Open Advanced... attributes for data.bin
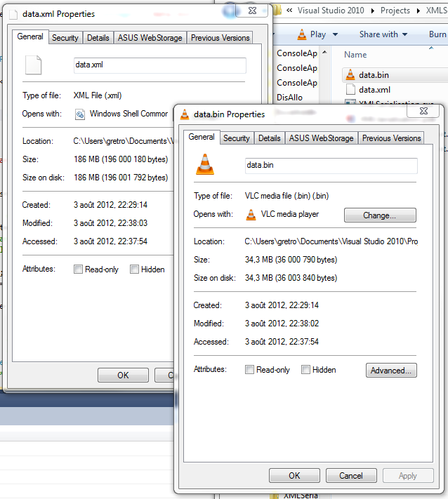 390,371
